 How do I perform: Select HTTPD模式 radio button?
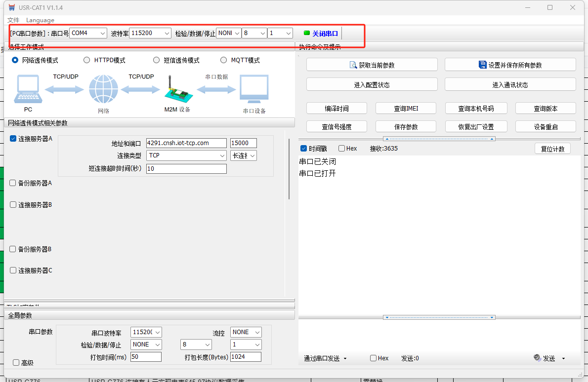[x=86, y=60]
